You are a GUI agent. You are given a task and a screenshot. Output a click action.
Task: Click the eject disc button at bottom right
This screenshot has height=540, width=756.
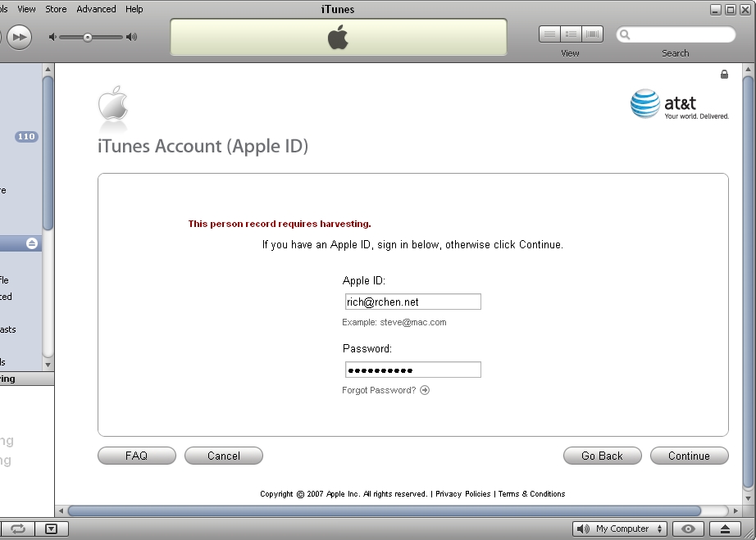point(725,529)
